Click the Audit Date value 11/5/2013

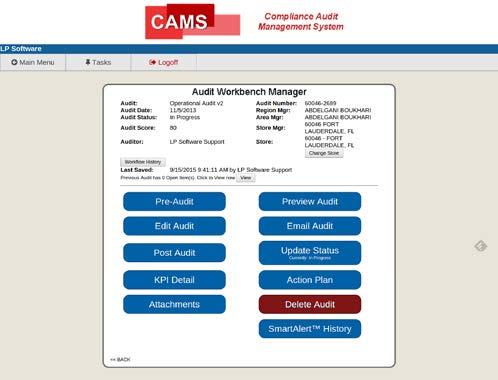tap(183, 110)
